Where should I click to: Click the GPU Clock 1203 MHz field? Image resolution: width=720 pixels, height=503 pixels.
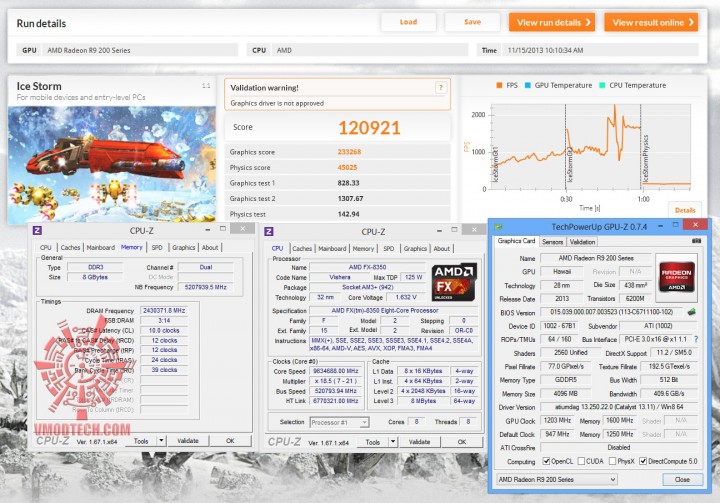[557, 420]
